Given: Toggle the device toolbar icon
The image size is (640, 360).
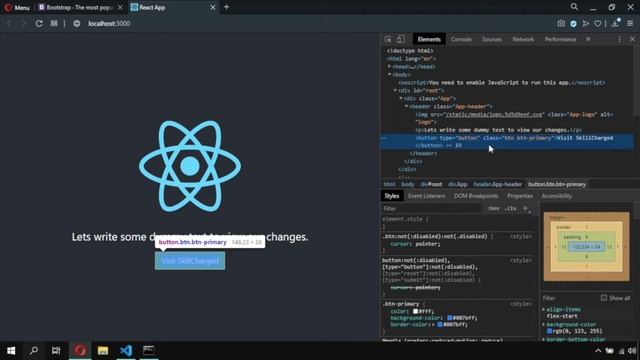Looking at the screenshot, I should point(401,39).
